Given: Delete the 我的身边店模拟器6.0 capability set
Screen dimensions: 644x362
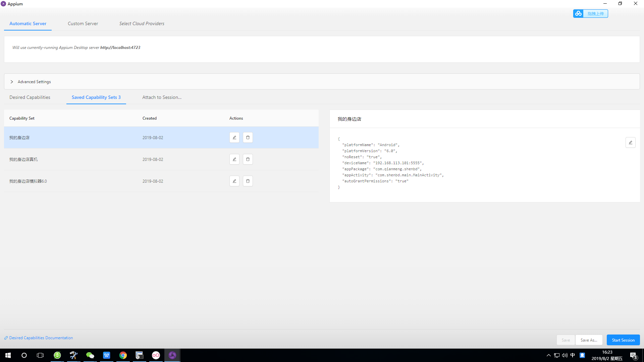Looking at the screenshot, I should point(248,181).
